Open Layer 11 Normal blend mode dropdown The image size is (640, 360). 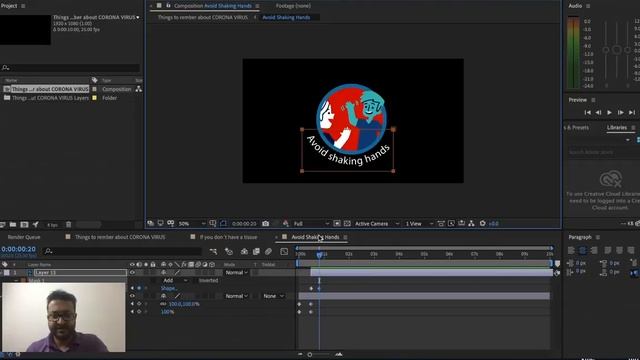click(236, 272)
